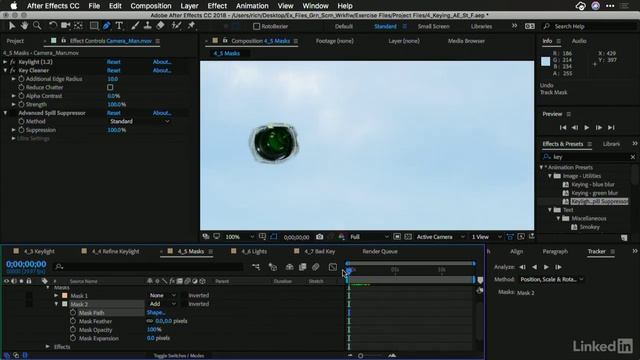640x360 pixels.
Task: Click the Effects & Presets search field
Action: 589,157
